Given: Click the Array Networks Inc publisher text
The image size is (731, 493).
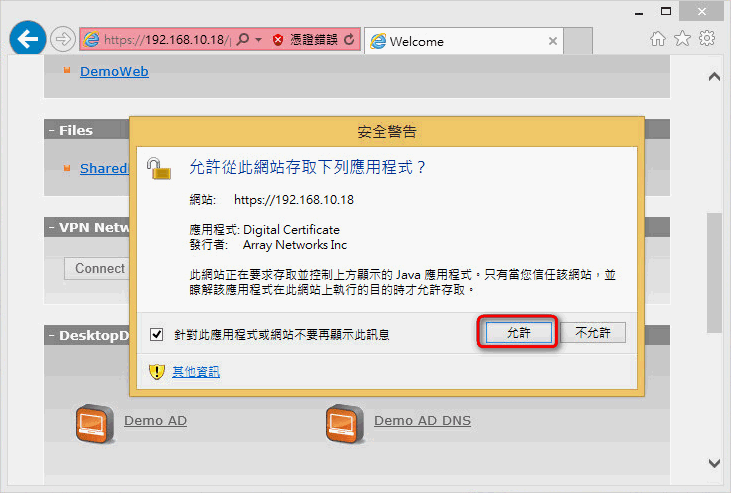Looking at the screenshot, I should [295, 245].
